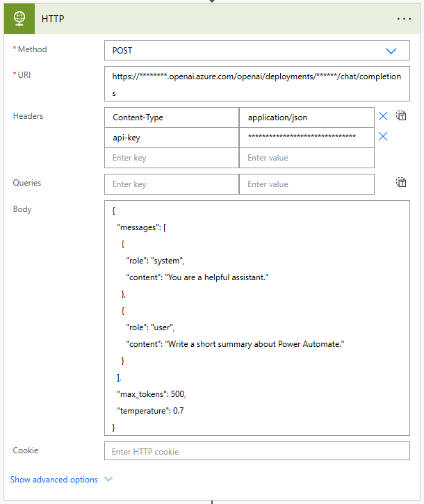
Task: Switch Queries to text mode
Action: pos(401,183)
